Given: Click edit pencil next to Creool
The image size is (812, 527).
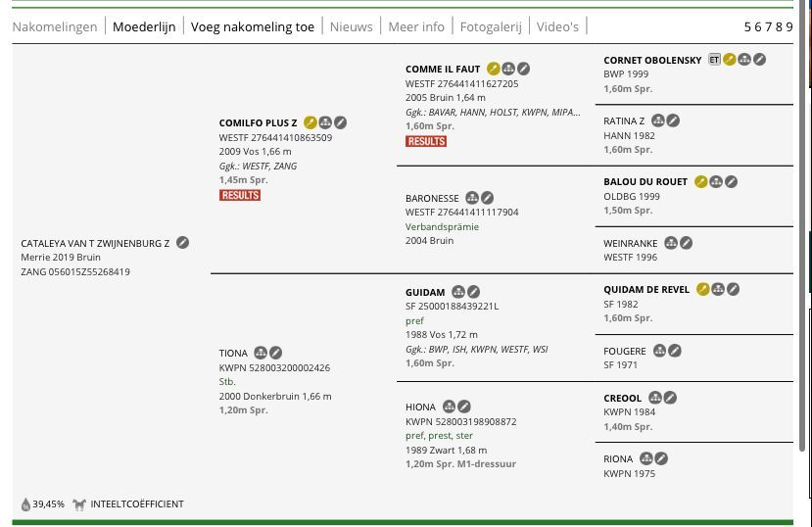Looking at the screenshot, I should (x=670, y=398).
